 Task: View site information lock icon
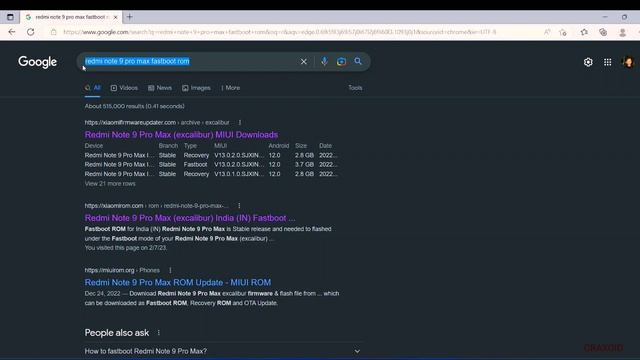[53, 32]
